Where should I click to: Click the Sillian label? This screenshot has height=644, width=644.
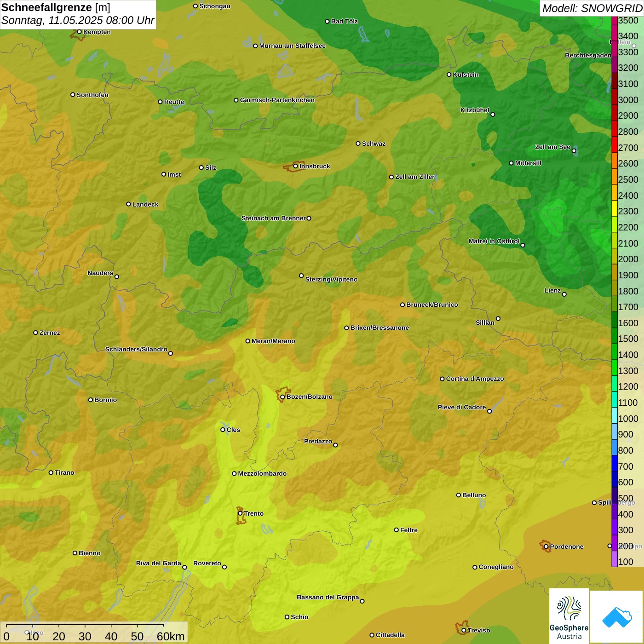(x=485, y=322)
